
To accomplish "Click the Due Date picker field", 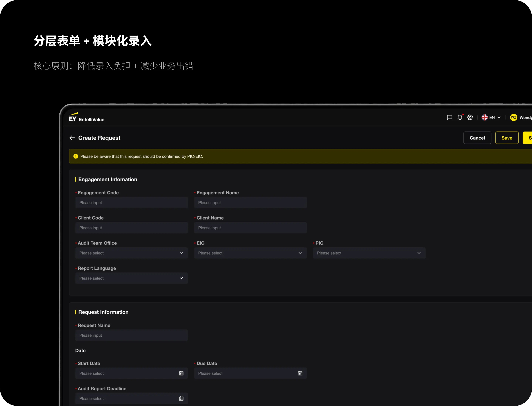I will tap(250, 373).
